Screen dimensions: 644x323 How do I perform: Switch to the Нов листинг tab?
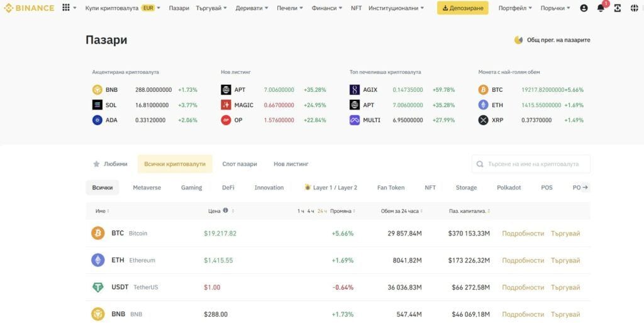(291, 164)
